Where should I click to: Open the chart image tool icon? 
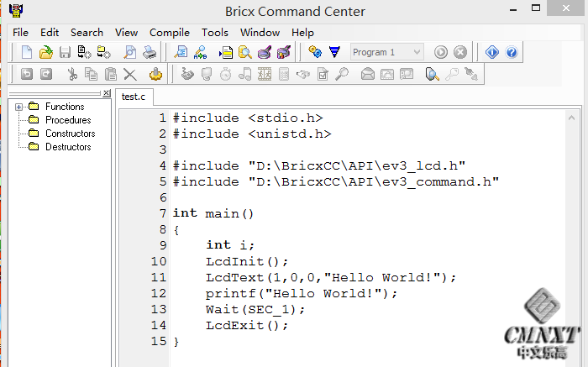click(387, 74)
